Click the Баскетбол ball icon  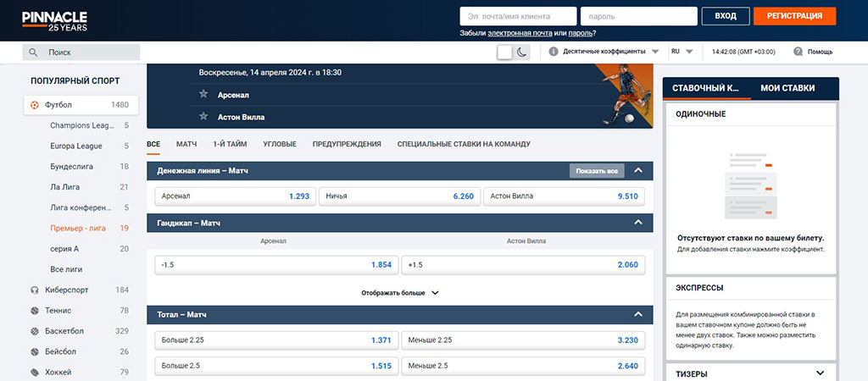coord(35,331)
